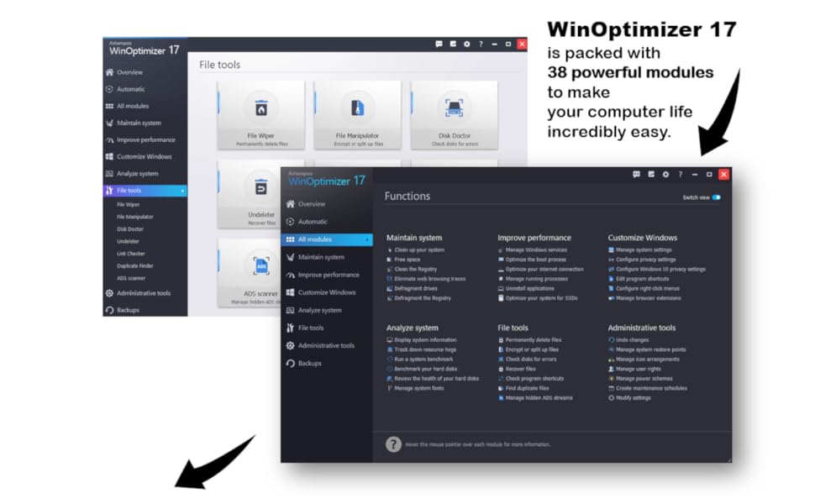The height and width of the screenshot is (504, 815).
Task: Open the news icon in Functions window title bar
Action: pyautogui.click(x=651, y=175)
